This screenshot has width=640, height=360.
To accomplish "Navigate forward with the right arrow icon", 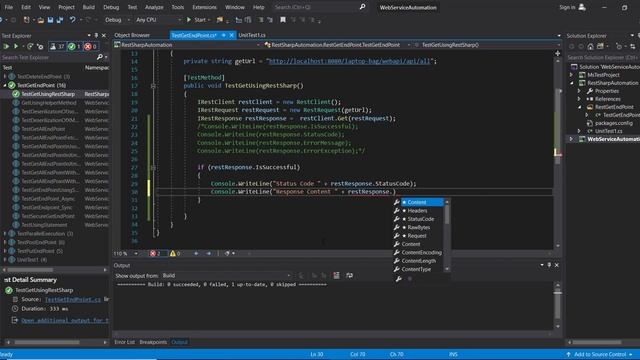I will [209, 253].
